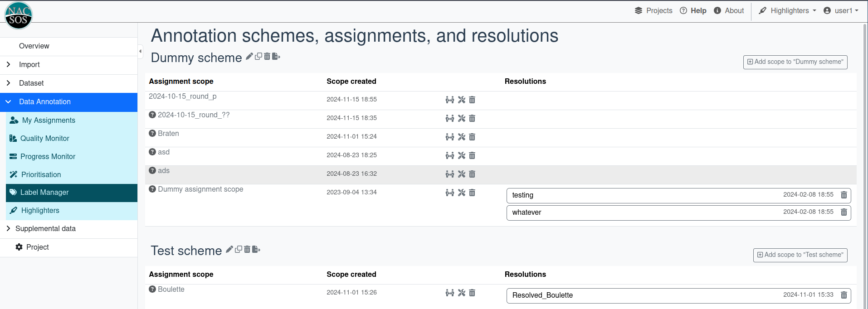Screen dimensions: 868x309
Task: Duplicate Dummy scheme using the copy icon
Action: point(258,56)
